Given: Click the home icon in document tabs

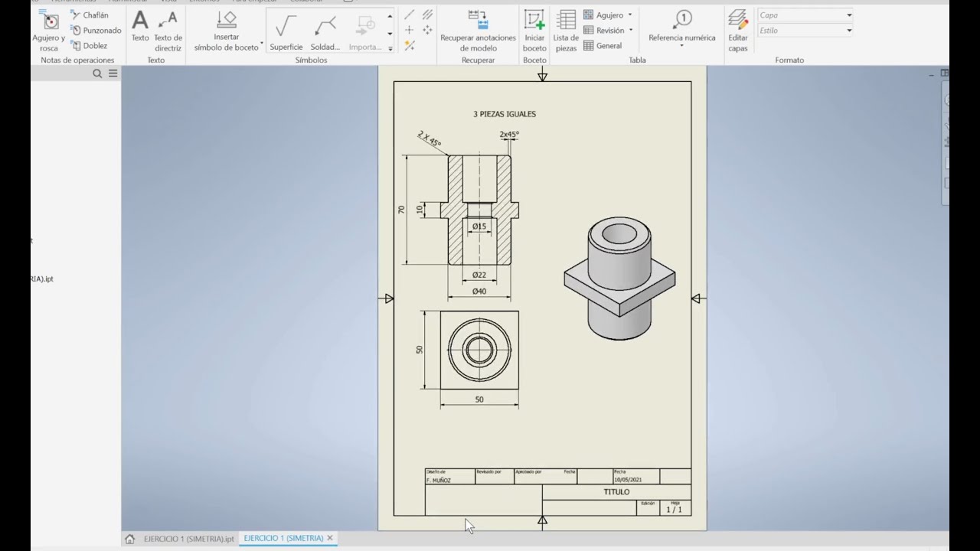Looking at the screenshot, I should (130, 539).
